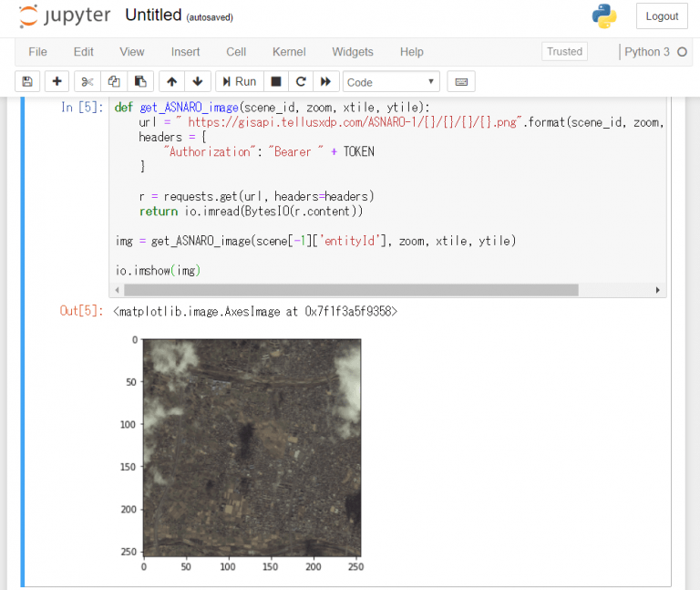Click the code cell horizontal scrollbar thumb
This screenshot has width=700, height=590.
tap(351, 290)
